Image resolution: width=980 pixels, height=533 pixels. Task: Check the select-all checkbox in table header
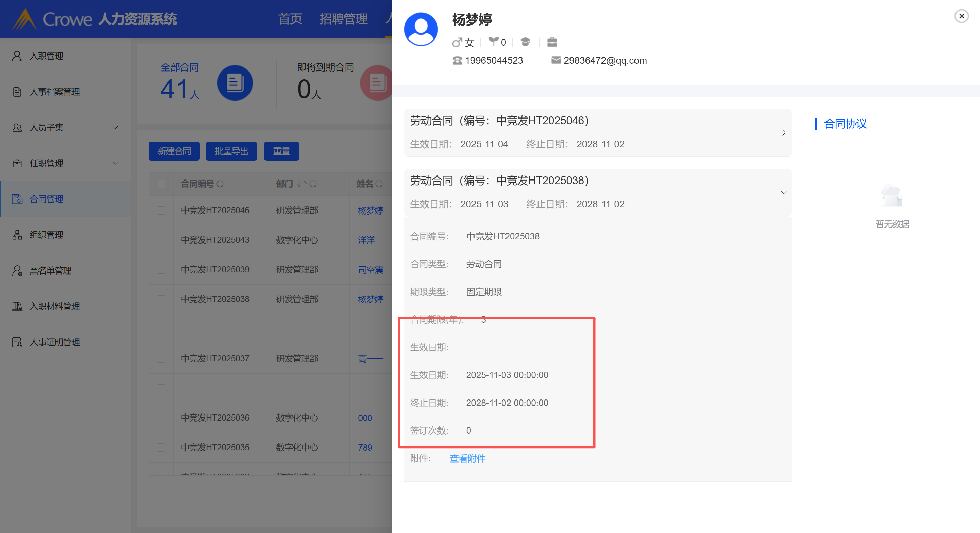[161, 184]
